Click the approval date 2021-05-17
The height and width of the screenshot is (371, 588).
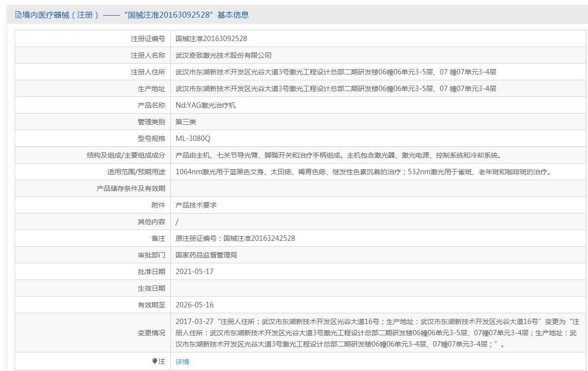point(194,272)
